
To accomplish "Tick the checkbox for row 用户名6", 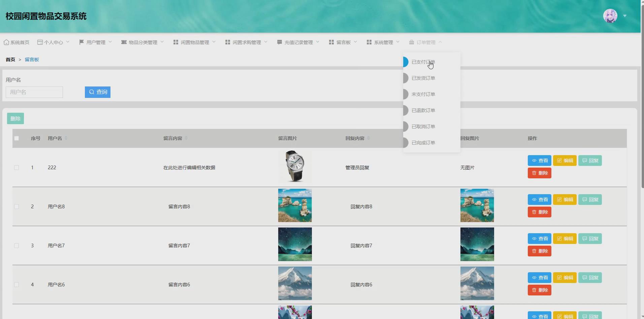I will (17, 285).
